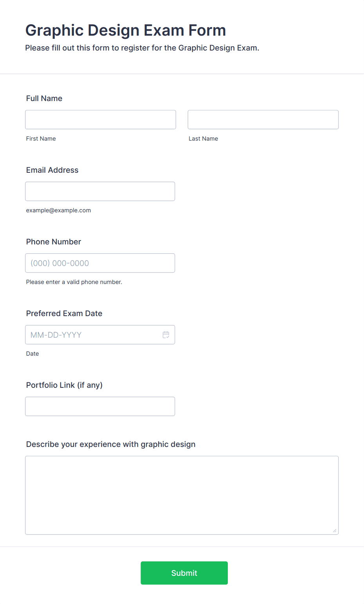Click the Full Name label
The image size is (364, 604).
click(x=44, y=98)
